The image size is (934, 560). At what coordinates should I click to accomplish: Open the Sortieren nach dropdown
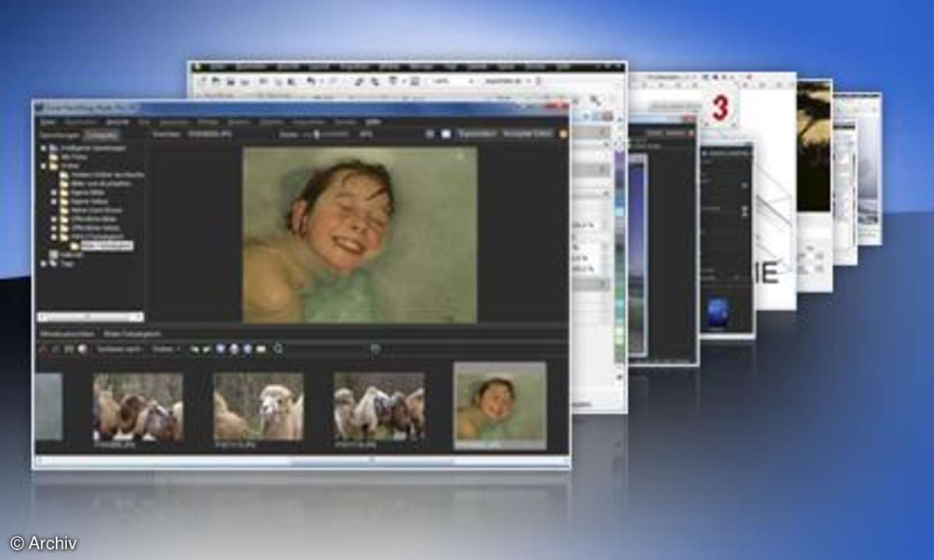pos(119,350)
